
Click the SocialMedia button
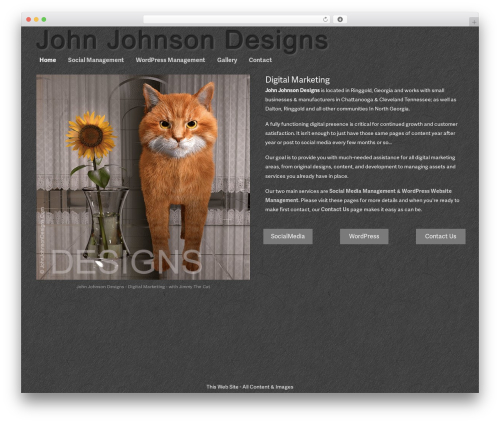pyautogui.click(x=288, y=236)
